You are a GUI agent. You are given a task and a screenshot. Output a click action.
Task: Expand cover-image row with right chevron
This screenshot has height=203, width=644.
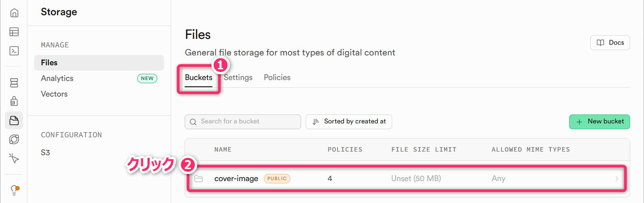[x=617, y=179]
